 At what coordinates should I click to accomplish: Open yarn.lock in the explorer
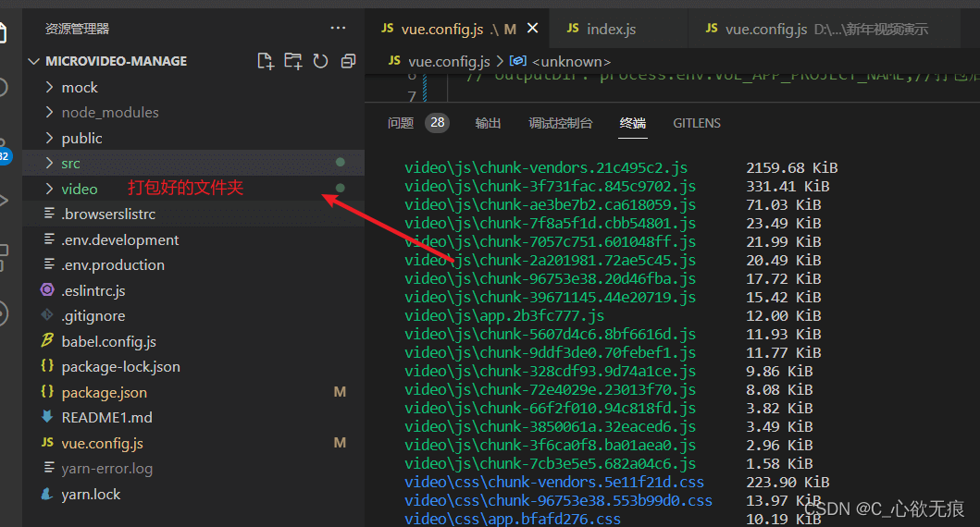click(x=91, y=494)
